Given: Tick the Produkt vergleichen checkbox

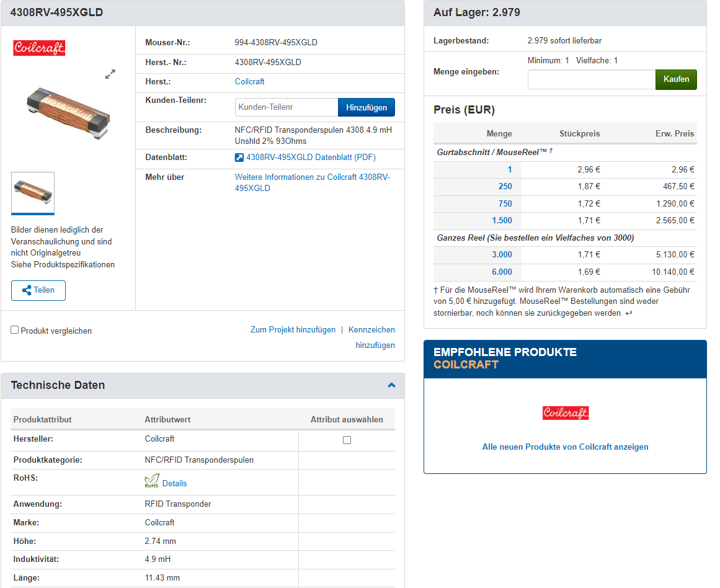Looking at the screenshot, I should pyautogui.click(x=15, y=330).
